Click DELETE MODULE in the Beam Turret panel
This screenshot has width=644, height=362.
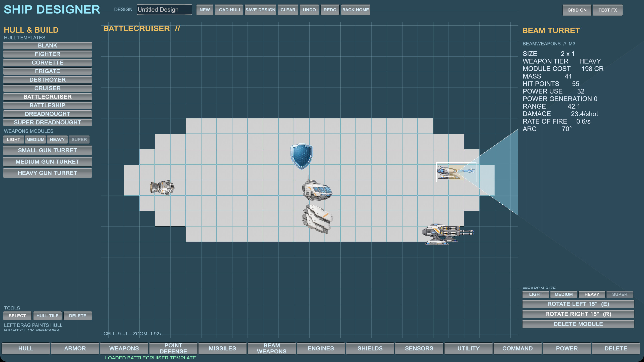tap(578, 324)
